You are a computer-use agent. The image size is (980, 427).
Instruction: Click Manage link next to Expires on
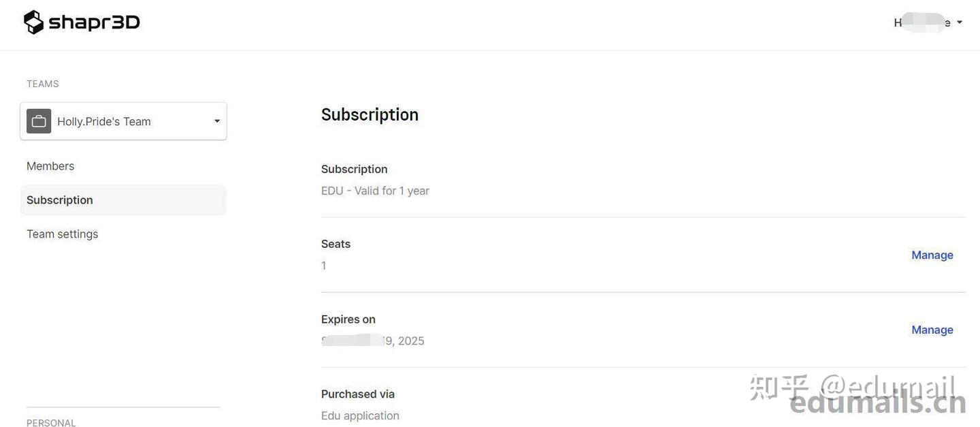point(932,330)
